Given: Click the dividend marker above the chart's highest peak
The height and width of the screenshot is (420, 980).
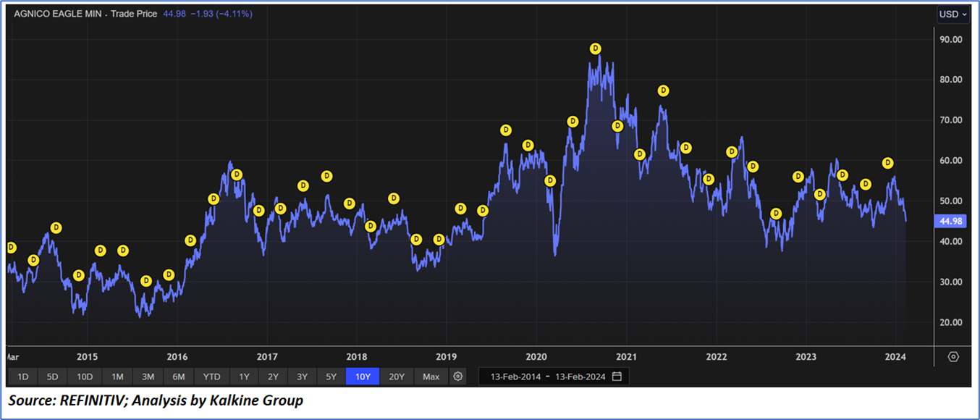Looking at the screenshot, I should click(595, 49).
